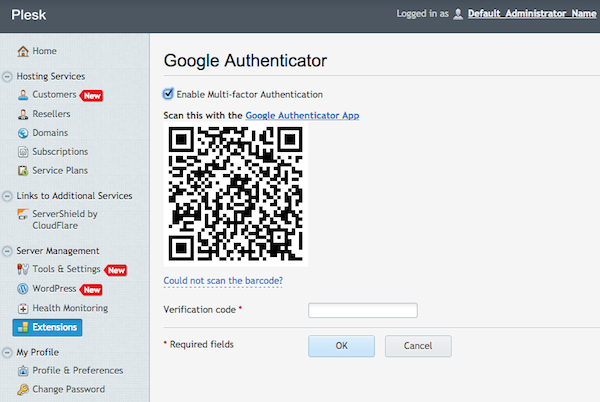Click the Health Monitoring icon
The height and width of the screenshot is (402, 600).
pos(23,308)
